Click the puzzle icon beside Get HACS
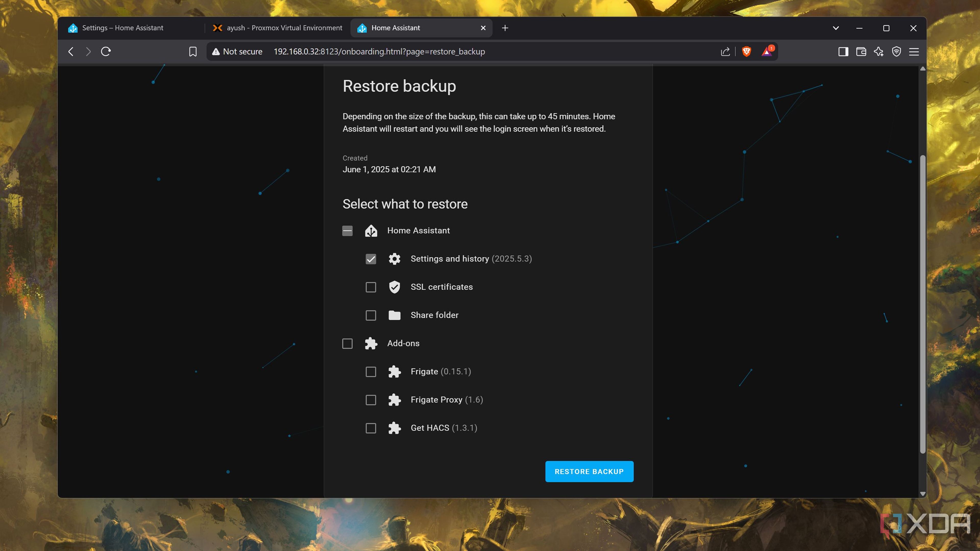The height and width of the screenshot is (551, 980). 395,428
